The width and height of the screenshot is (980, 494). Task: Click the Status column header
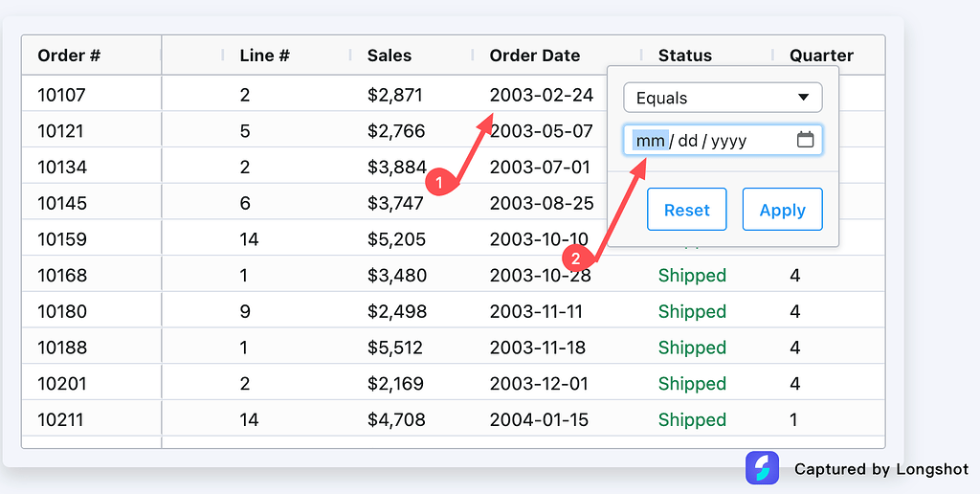tap(684, 56)
